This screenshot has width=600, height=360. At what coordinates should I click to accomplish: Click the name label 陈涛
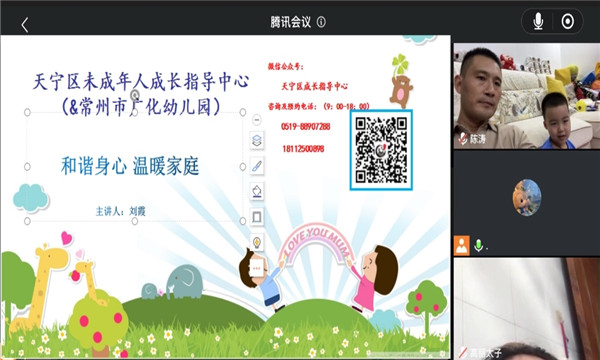tap(478, 139)
